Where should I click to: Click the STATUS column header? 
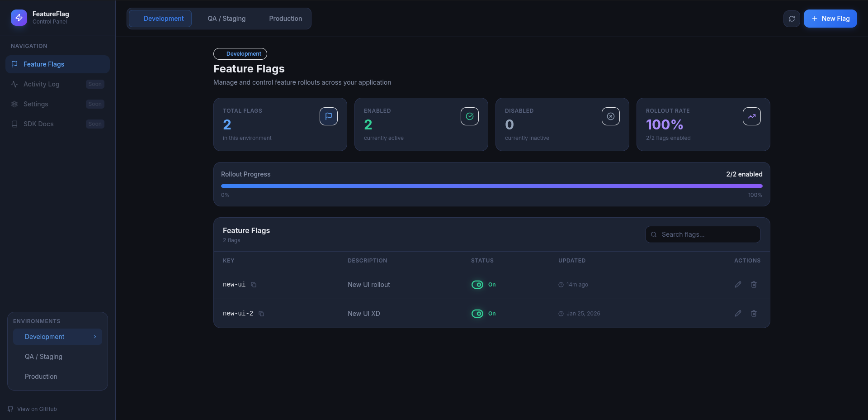tap(482, 261)
